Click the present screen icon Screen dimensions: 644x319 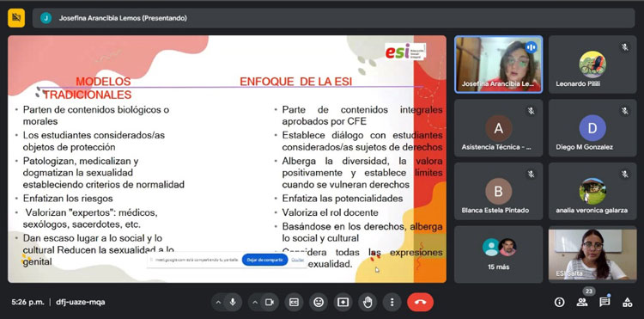(343, 303)
